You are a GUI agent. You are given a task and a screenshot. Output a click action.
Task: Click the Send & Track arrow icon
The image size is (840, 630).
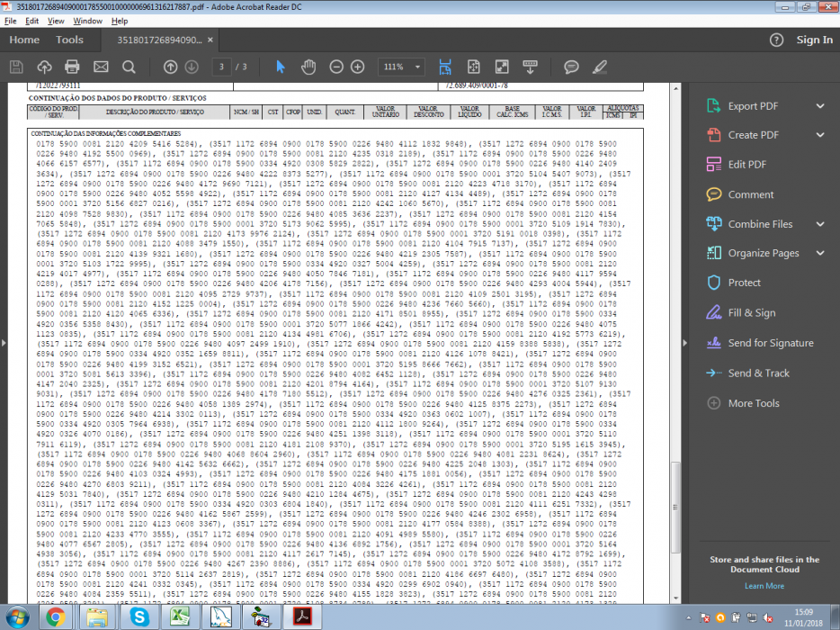[x=713, y=373]
